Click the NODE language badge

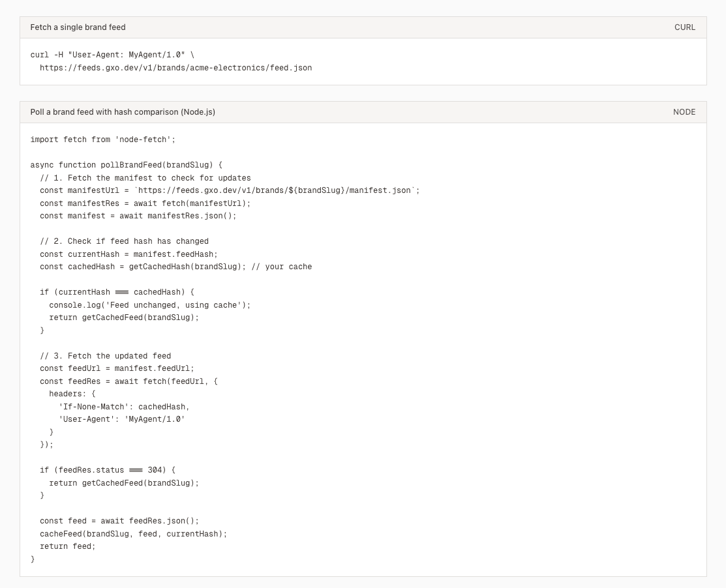[684, 112]
